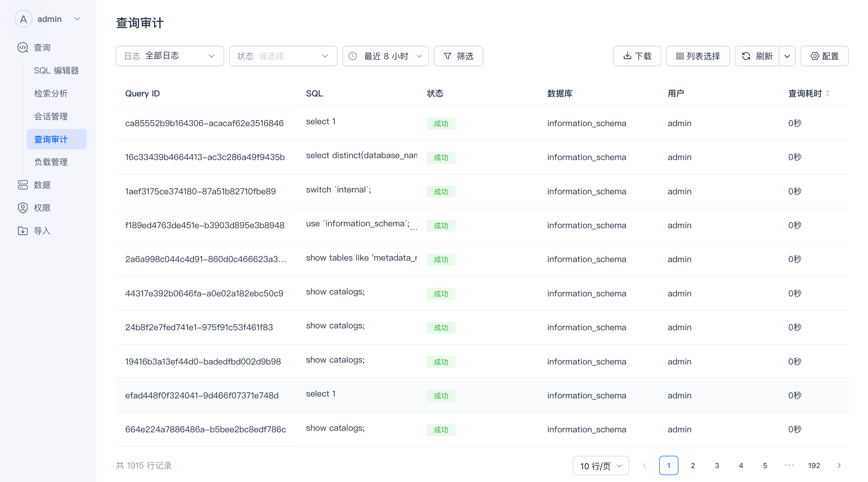Open the 最近 8 小时 time range picker
This screenshot has height=482, width=868.
385,56
